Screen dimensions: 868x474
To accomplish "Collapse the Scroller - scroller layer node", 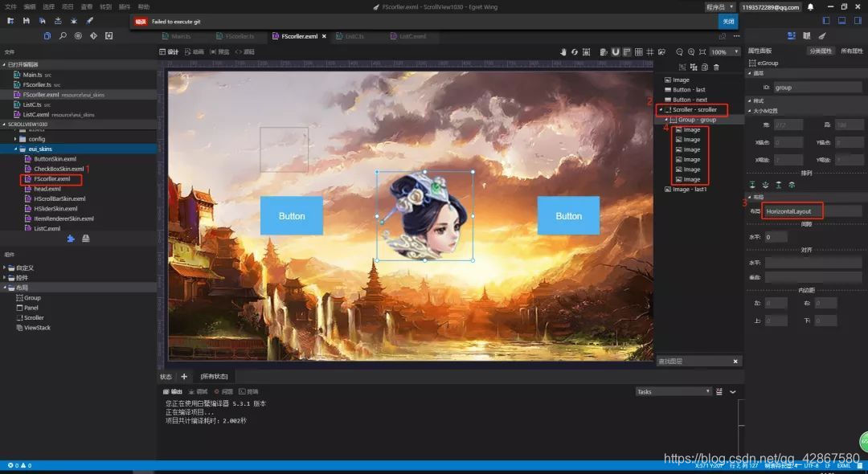I will point(661,109).
